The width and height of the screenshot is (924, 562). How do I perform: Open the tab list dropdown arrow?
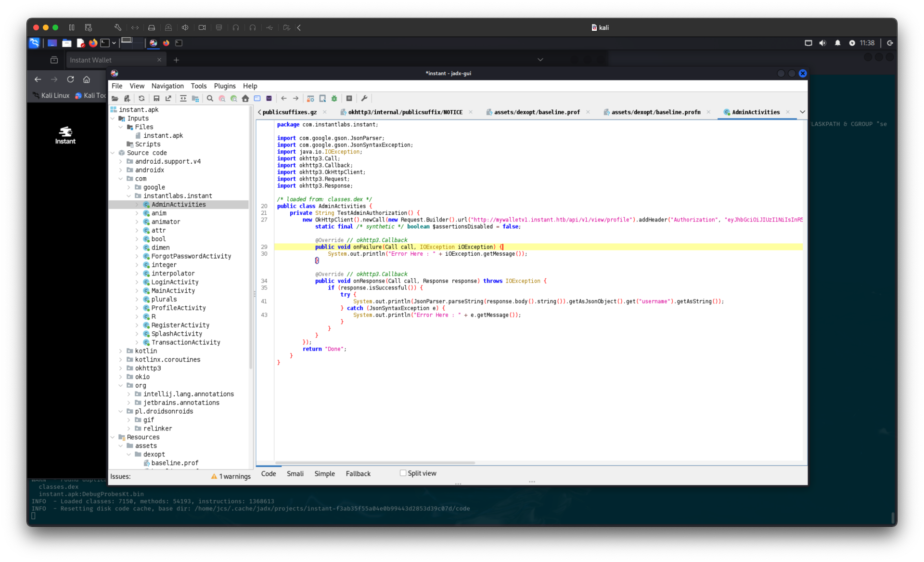tap(802, 112)
